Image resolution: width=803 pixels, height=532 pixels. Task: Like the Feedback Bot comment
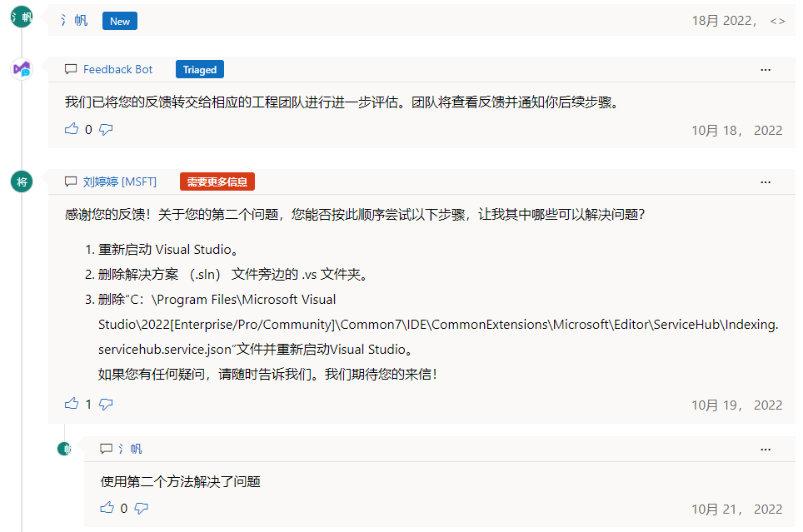pyautogui.click(x=72, y=129)
